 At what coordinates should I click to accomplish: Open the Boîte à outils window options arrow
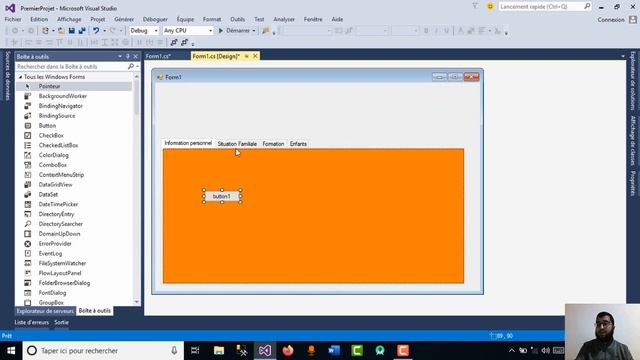click(x=120, y=56)
